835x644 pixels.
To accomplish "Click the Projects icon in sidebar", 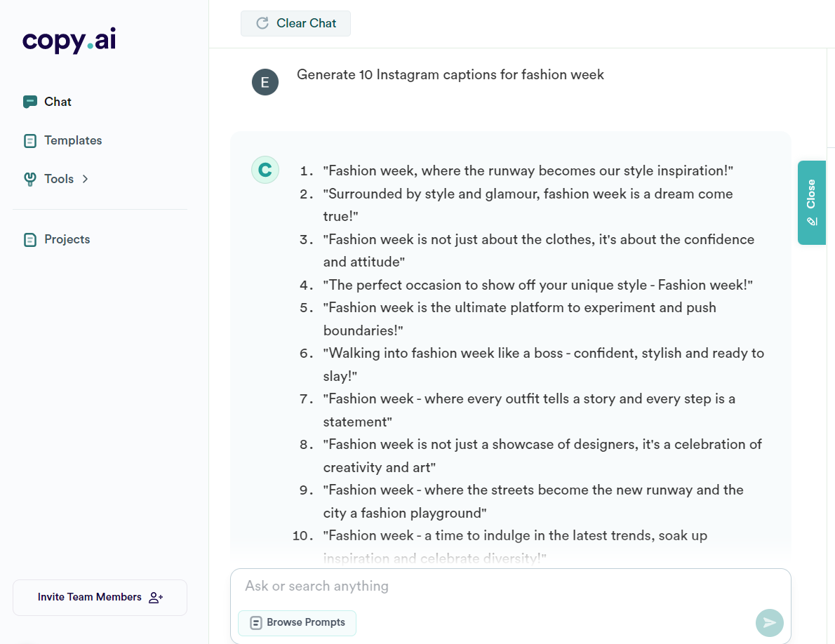I will tap(29, 240).
